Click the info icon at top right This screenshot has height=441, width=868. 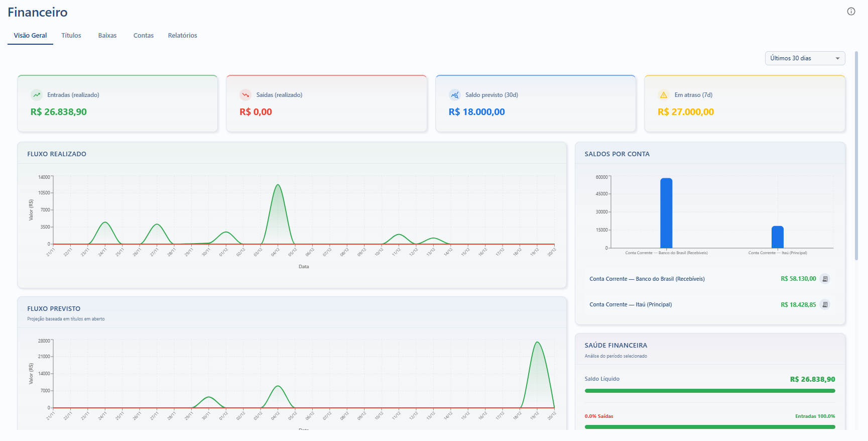tap(851, 12)
